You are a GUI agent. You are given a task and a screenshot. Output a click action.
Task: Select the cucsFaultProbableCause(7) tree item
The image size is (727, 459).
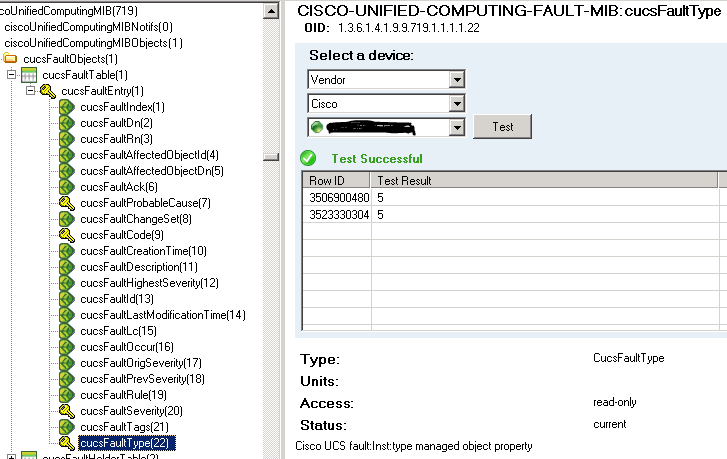click(146, 203)
